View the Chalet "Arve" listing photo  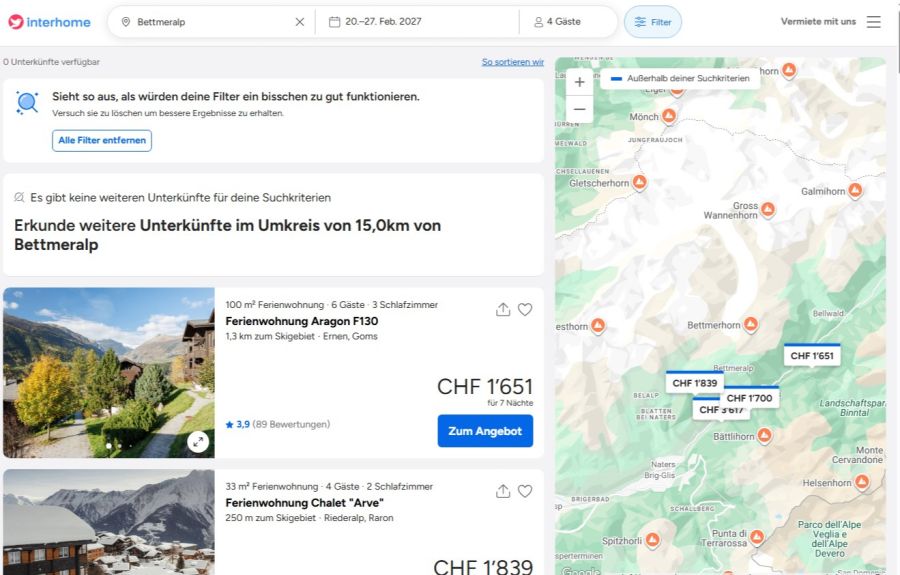pos(109,522)
